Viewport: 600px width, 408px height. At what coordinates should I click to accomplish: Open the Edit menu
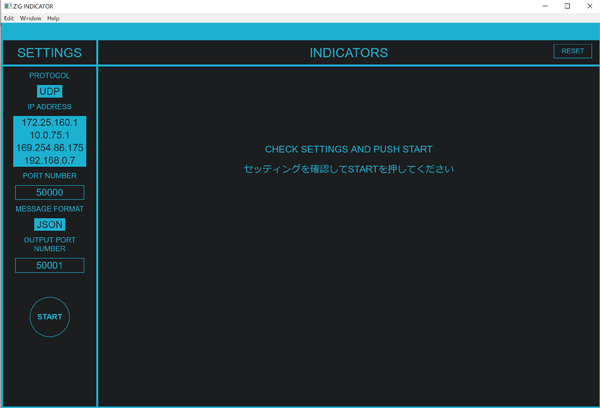pos(9,18)
